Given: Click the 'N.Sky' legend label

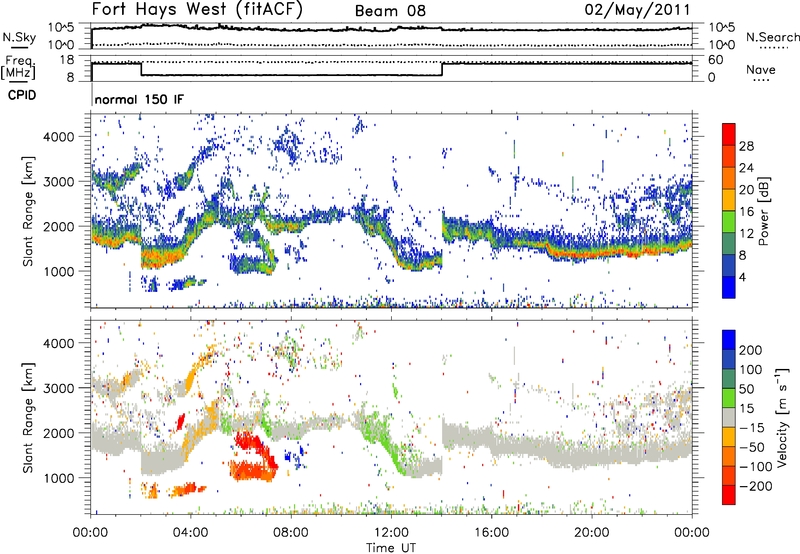Looking at the screenshot, I should [x=19, y=37].
